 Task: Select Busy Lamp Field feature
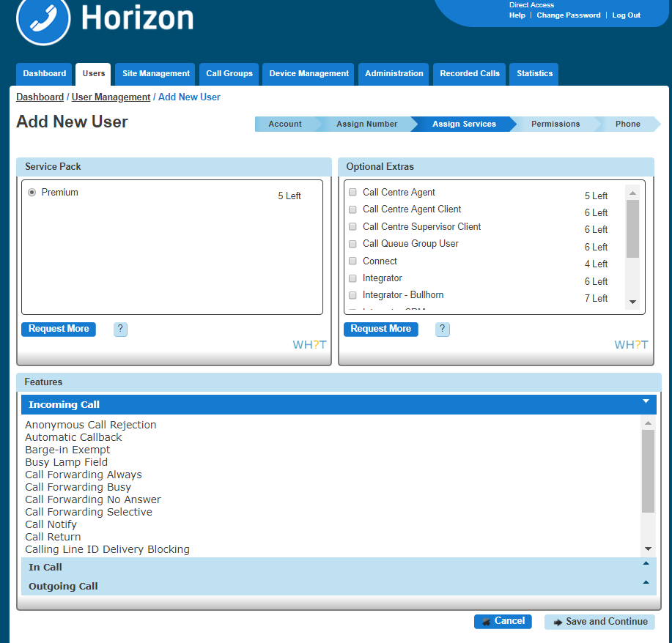click(66, 462)
